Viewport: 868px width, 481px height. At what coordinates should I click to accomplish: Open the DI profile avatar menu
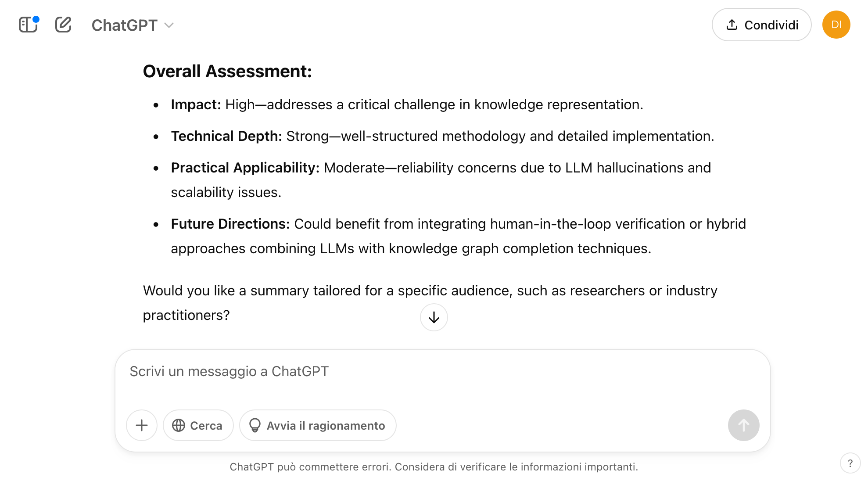point(836,25)
